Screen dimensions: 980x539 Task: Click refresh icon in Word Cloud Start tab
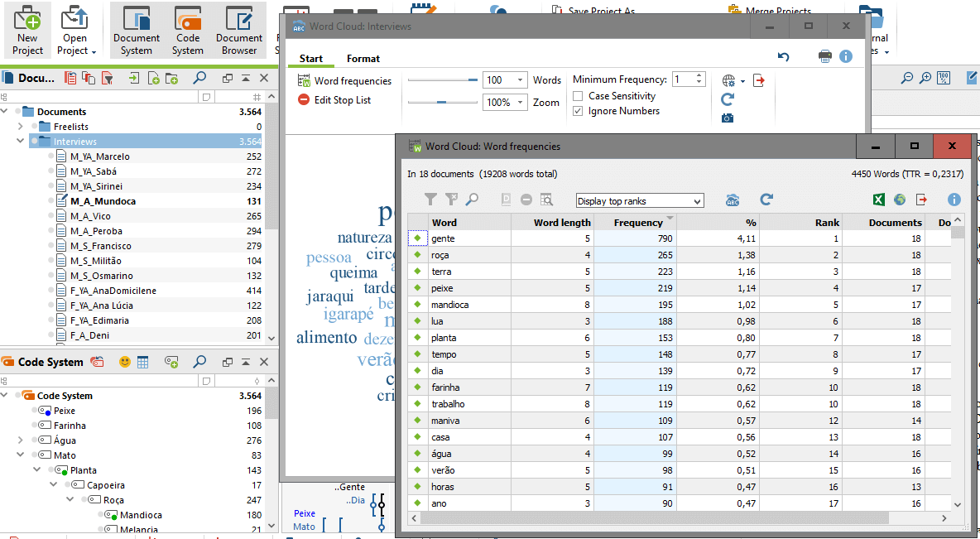[x=728, y=99]
